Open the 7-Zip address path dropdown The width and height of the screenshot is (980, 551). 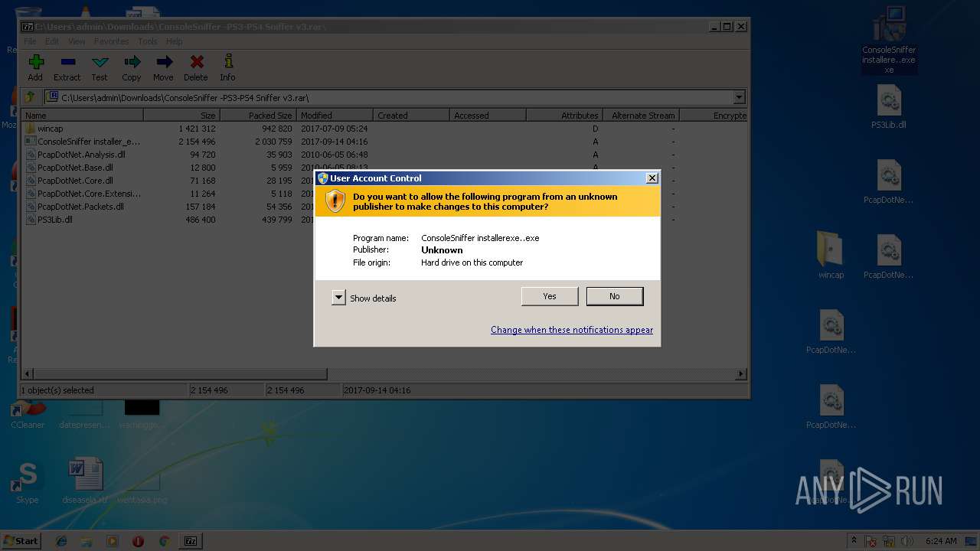pyautogui.click(x=739, y=97)
